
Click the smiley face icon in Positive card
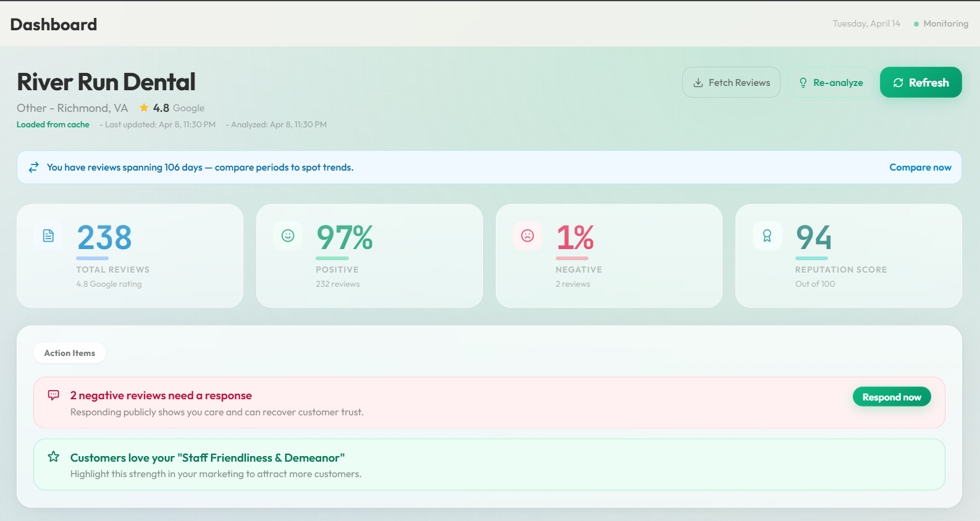pos(288,235)
